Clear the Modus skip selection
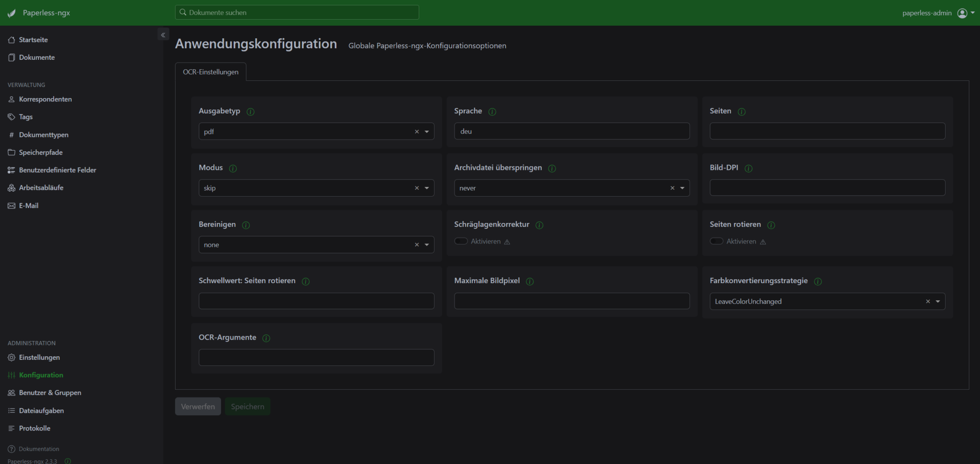The width and height of the screenshot is (980, 464). pyautogui.click(x=417, y=188)
